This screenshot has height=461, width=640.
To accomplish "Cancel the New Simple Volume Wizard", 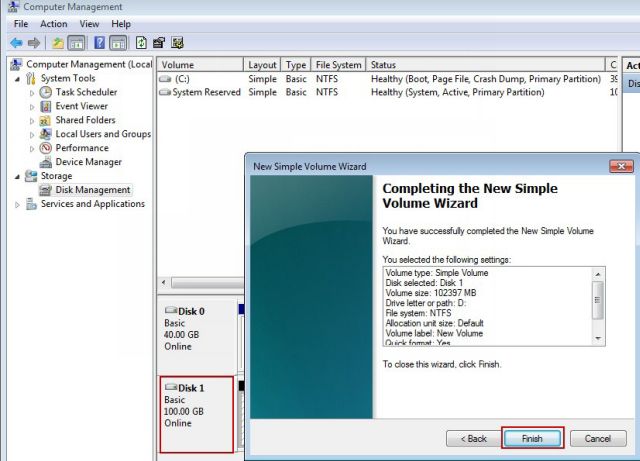I will pos(598,439).
